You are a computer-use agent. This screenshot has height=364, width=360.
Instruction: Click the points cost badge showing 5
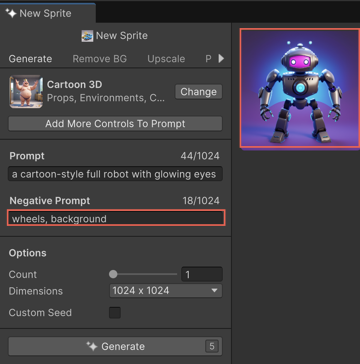(212, 346)
